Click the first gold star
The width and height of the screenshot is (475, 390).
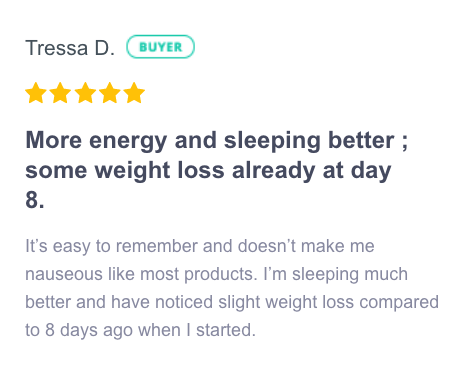(x=36, y=93)
